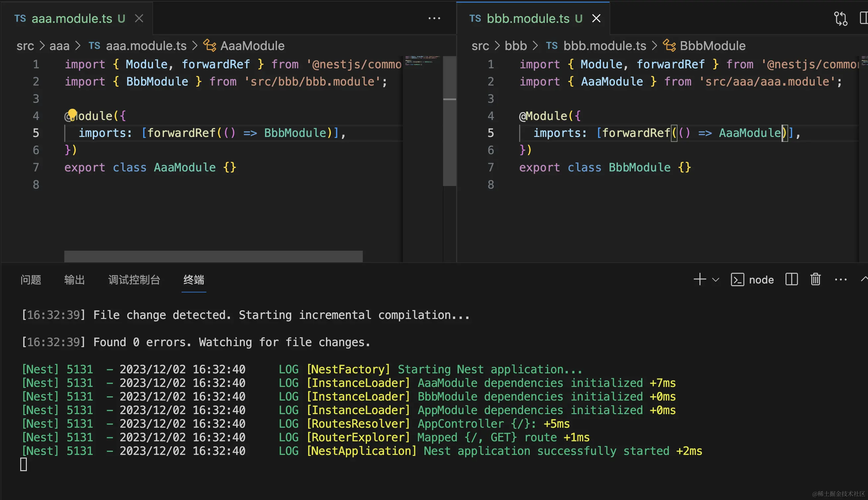The image size is (868, 500).
Task: Click 'AaaModule' in forwardRef on right
Action: [x=750, y=133]
